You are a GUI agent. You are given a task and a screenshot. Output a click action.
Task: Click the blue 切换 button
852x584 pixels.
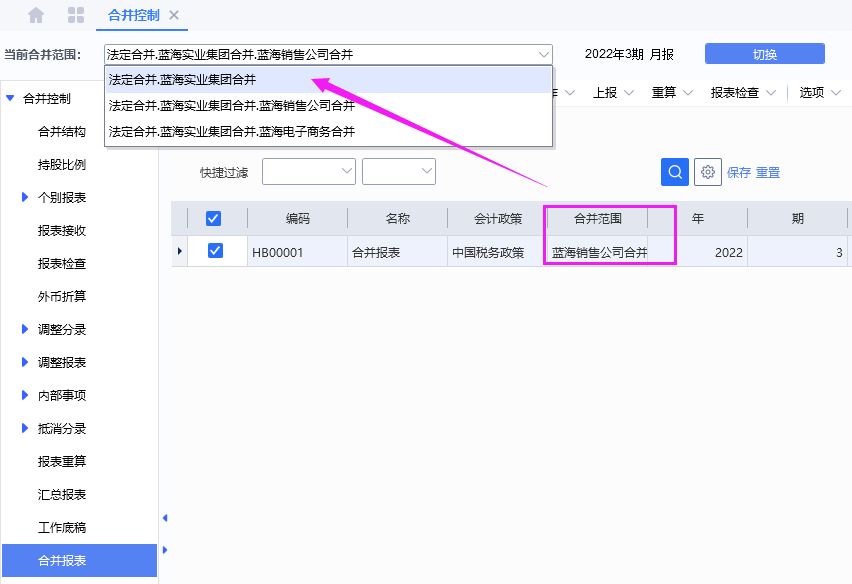(x=763, y=54)
